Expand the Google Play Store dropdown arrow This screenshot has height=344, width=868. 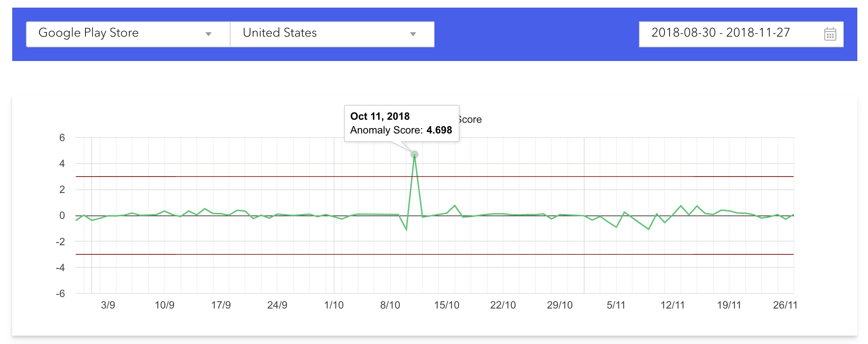(208, 34)
